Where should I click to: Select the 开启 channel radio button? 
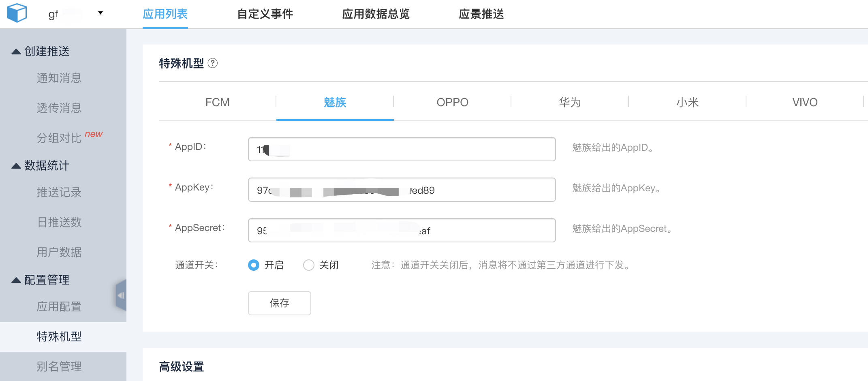click(x=254, y=265)
